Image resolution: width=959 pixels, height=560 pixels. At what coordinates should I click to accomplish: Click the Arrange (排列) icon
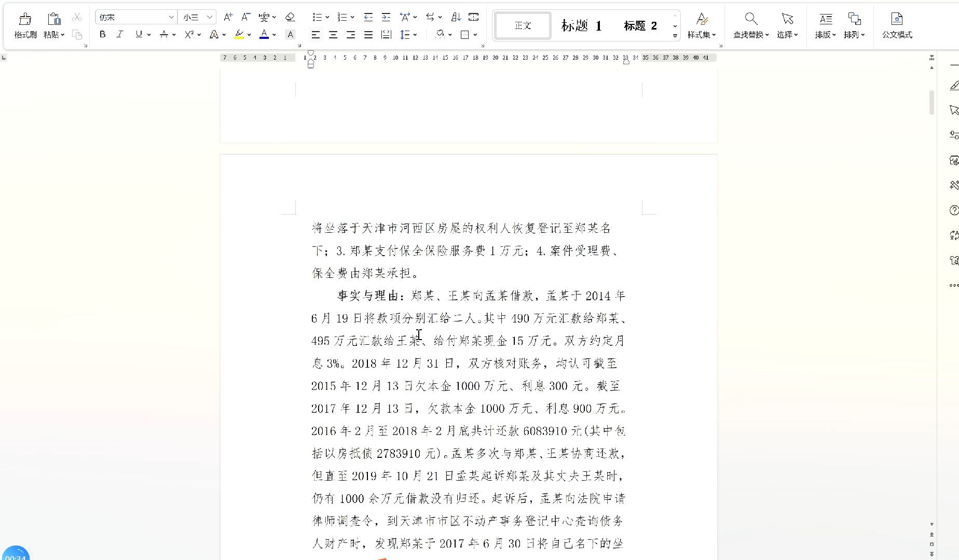point(854,19)
